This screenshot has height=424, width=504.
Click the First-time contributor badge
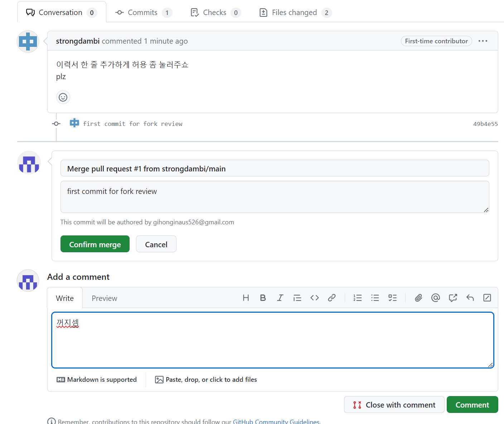tap(436, 41)
